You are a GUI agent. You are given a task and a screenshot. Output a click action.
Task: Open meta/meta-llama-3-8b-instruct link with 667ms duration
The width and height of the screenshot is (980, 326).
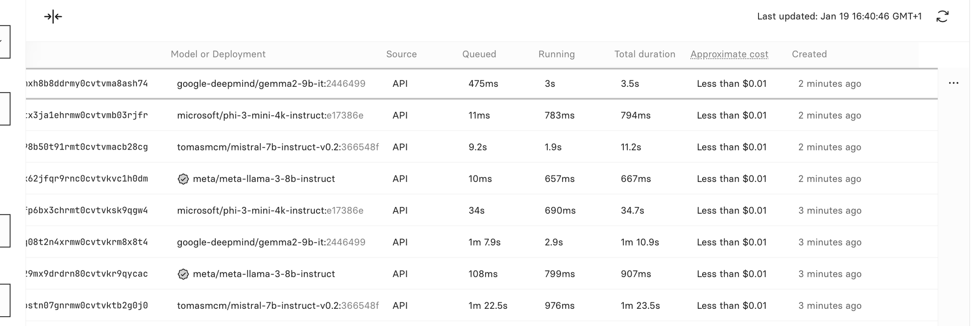264,179
